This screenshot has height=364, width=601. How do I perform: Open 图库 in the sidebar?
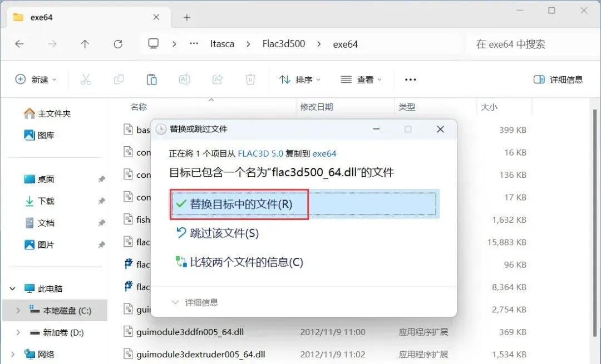point(39,135)
